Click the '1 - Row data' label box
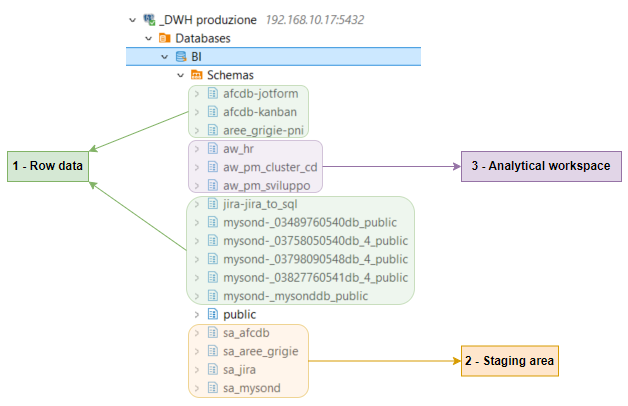Viewport: 628px width, 406px height. (x=47, y=164)
